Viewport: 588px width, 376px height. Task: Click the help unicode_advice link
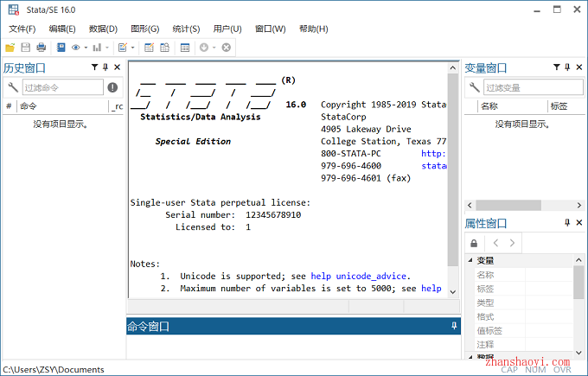point(359,277)
